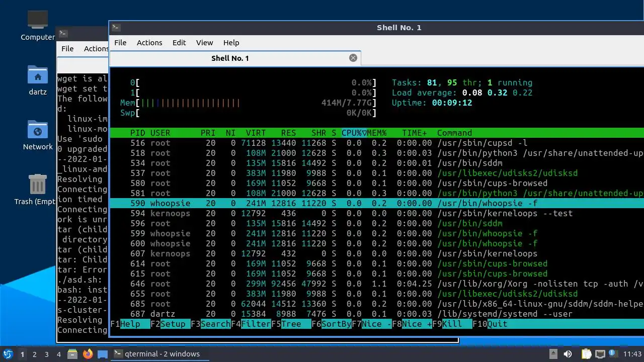Viewport: 644px width, 362px height.
Task: Sort by the PID column header
Action: 138,133
